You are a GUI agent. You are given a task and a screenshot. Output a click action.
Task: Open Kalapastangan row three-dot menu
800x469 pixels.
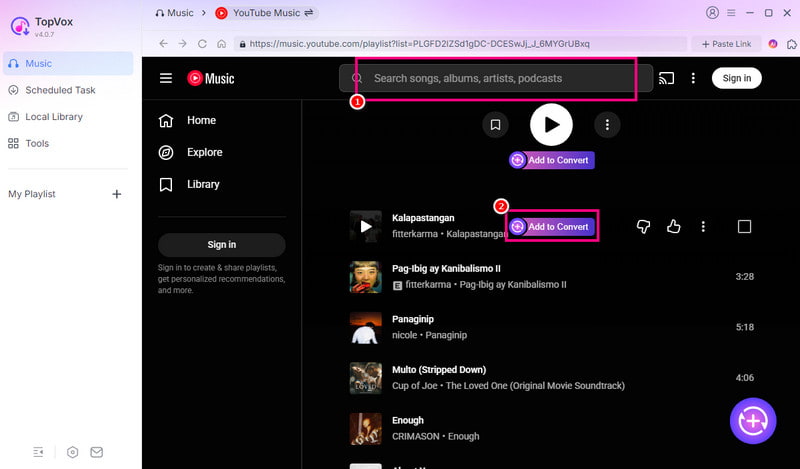703,227
